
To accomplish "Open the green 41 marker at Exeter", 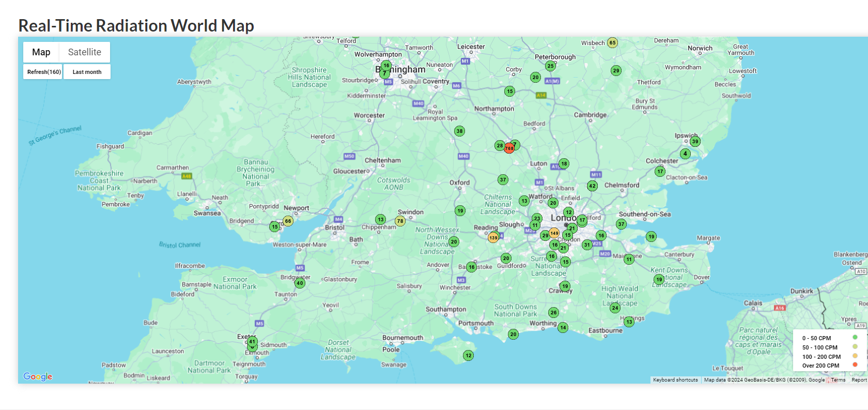I will (252, 341).
